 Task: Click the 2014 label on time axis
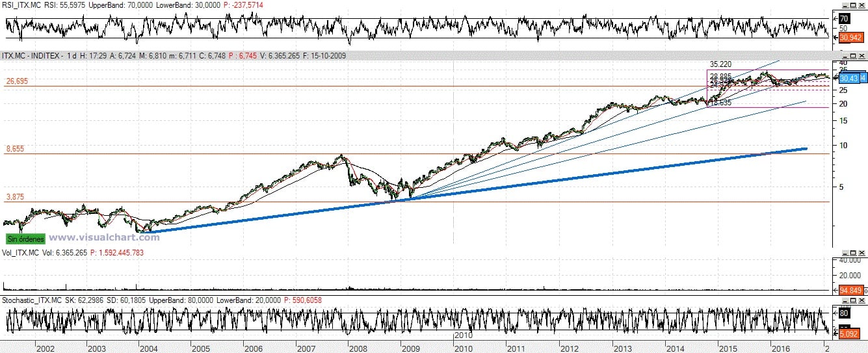(674, 348)
